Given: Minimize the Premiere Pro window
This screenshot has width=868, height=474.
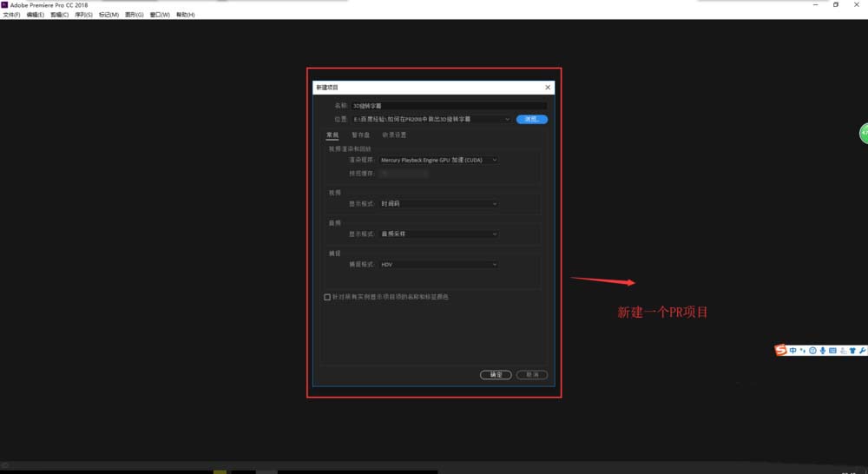Looking at the screenshot, I should click(x=815, y=4).
